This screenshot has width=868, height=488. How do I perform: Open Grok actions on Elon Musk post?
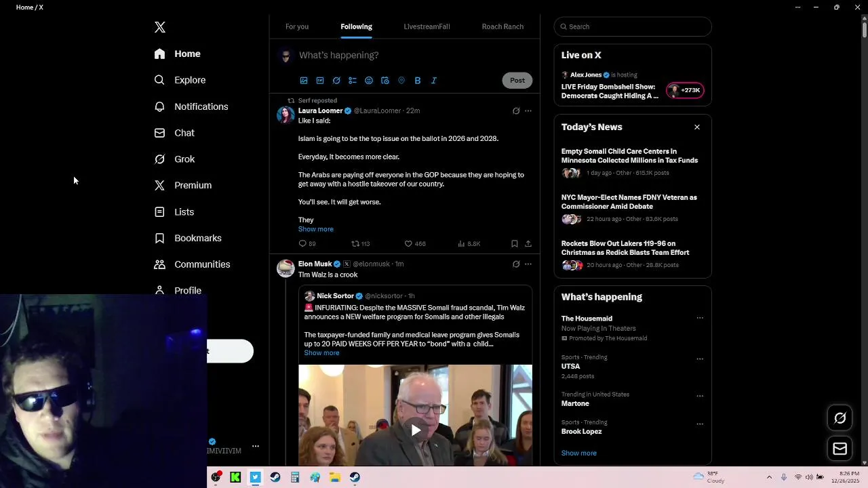[516, 264]
